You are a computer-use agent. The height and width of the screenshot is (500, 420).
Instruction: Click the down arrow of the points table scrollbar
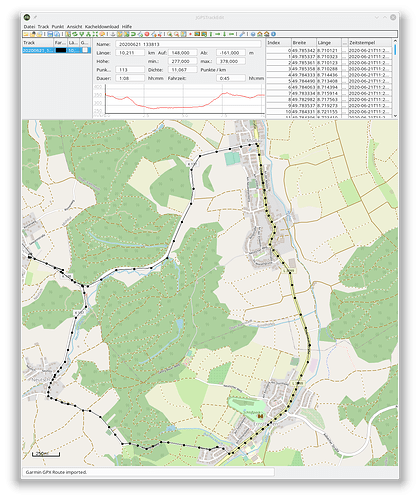coord(395,116)
